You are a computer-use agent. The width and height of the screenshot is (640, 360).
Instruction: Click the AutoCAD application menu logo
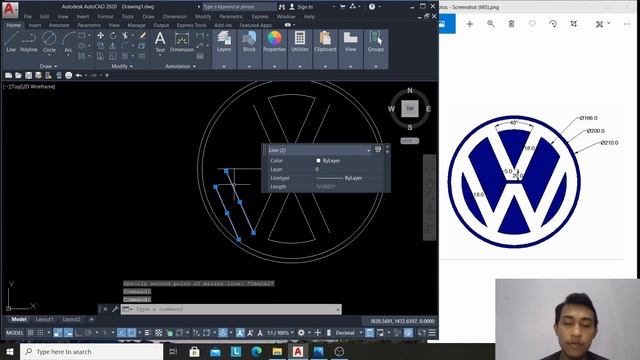pos(10,9)
